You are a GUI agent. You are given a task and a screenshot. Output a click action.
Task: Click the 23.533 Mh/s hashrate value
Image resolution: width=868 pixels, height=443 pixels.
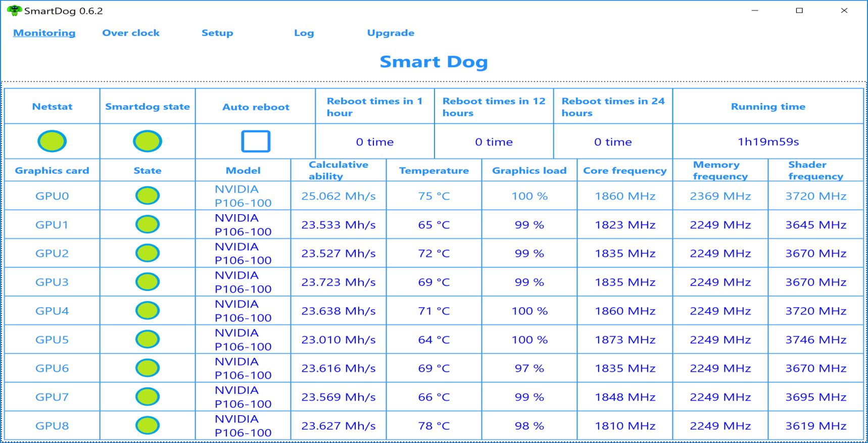[339, 225]
